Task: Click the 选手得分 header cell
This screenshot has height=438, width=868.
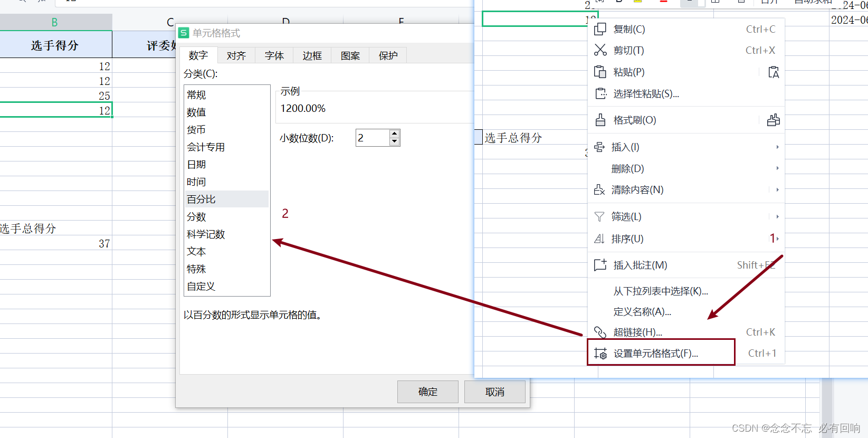Action: pyautogui.click(x=55, y=45)
